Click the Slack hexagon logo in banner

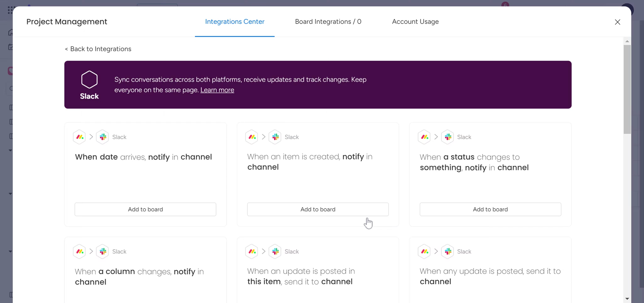pos(89,80)
